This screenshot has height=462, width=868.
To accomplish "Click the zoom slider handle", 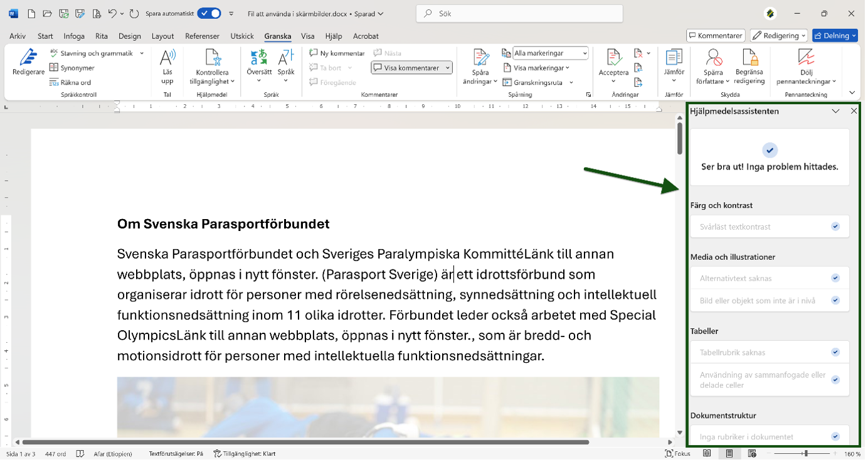I will point(806,453).
